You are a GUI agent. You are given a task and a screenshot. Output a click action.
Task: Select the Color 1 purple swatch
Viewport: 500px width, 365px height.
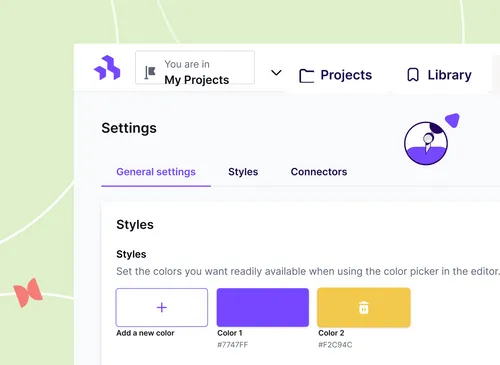(263, 307)
